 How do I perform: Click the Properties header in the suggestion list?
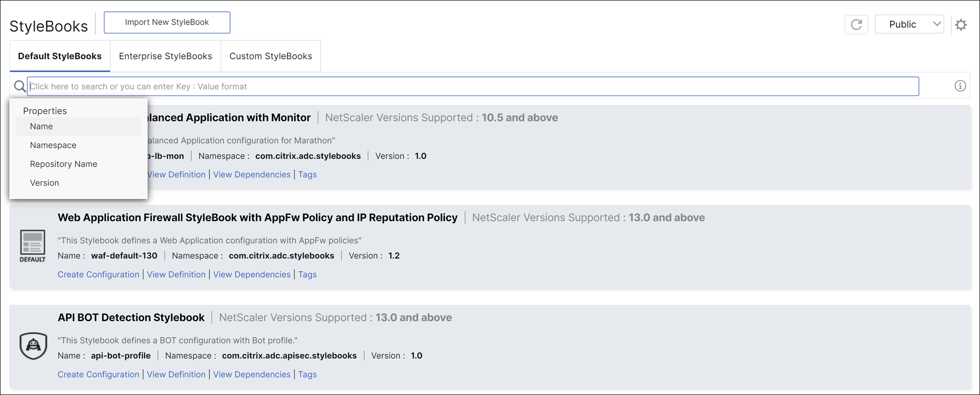pyautogui.click(x=45, y=111)
